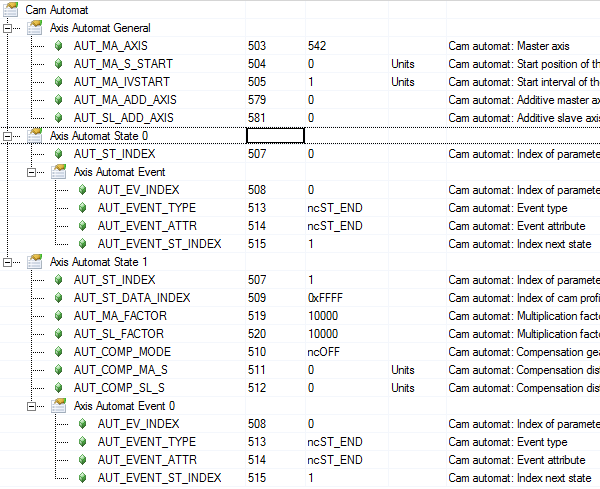
Task: Click the green icon beside AUT_COMP_MA_S
Action: click(x=59, y=369)
